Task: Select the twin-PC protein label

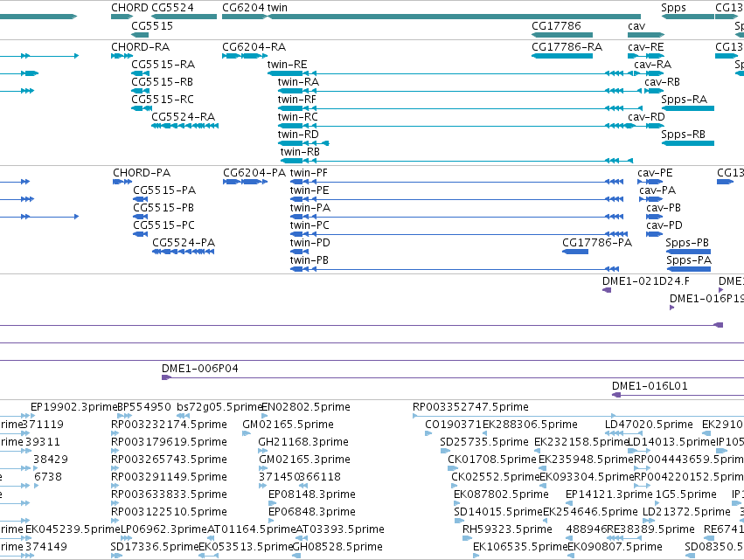Action: (309, 225)
